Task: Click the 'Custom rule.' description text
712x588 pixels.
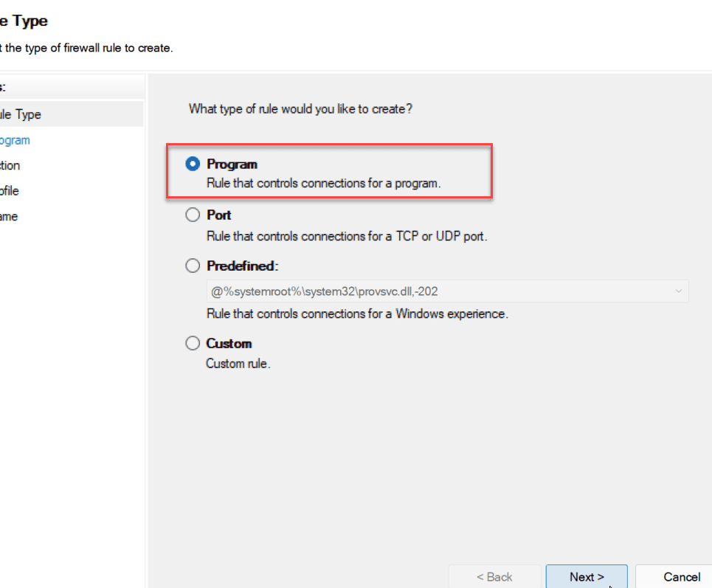Action: pyautogui.click(x=238, y=364)
